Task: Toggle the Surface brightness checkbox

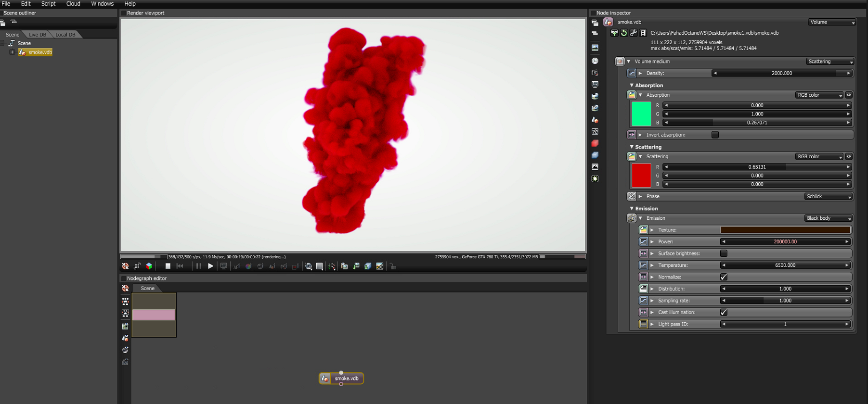Action: [x=724, y=253]
